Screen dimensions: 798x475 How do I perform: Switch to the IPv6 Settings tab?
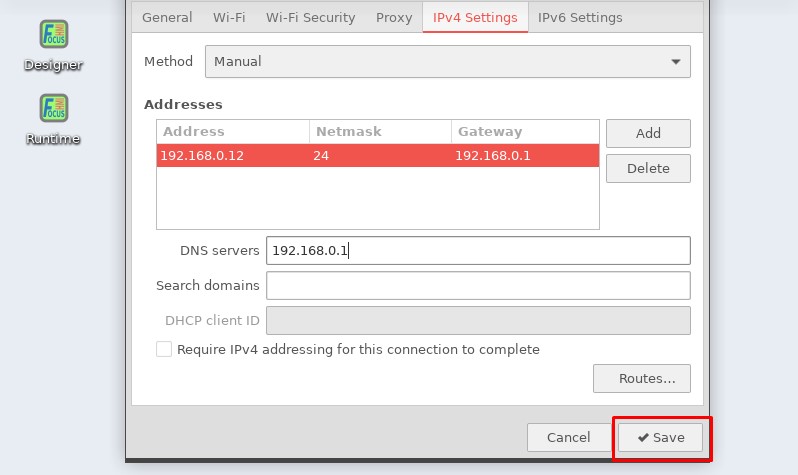point(580,17)
